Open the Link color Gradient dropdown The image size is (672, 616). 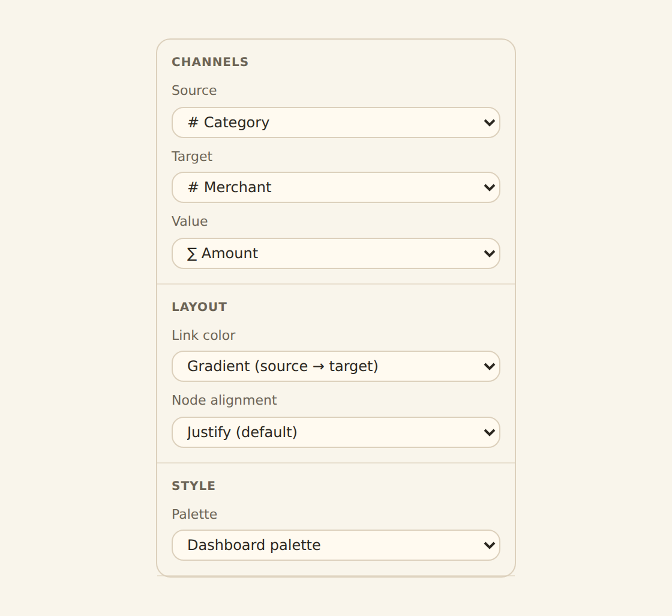pyautogui.click(x=335, y=366)
